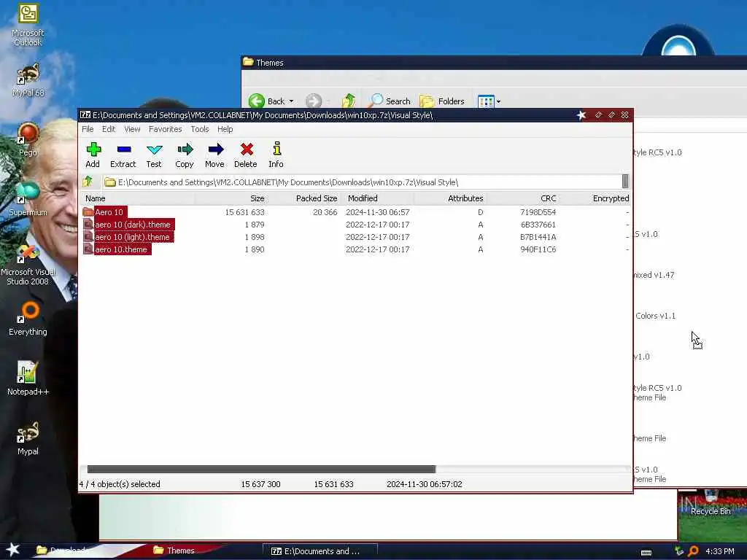Delete selected items with the red X
Screen dimensions: 747x560
click(246, 155)
